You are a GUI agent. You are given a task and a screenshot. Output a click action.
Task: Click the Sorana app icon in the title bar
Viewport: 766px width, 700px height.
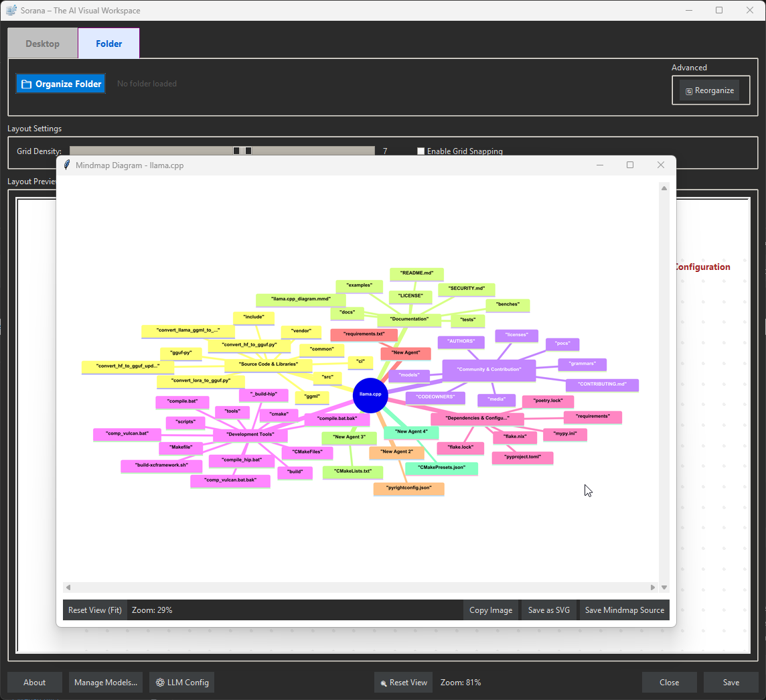pos(11,10)
